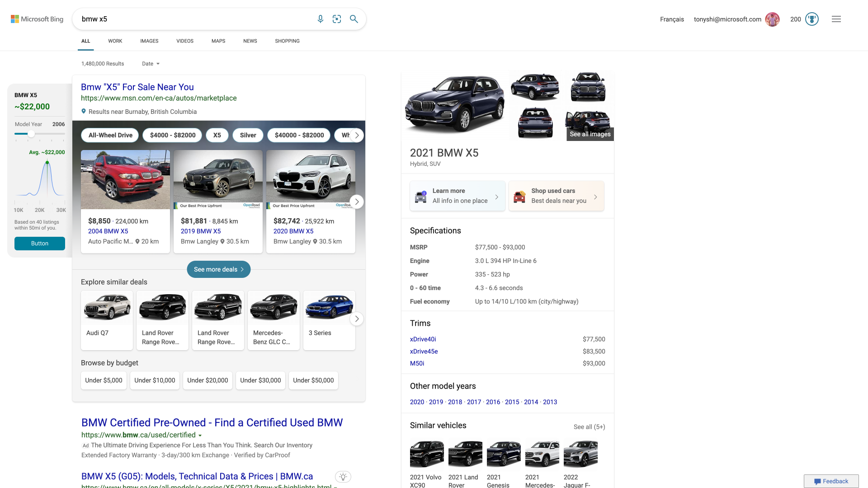The image size is (868, 488).
Task: Open the Date filter dropdown
Action: pyautogui.click(x=151, y=64)
